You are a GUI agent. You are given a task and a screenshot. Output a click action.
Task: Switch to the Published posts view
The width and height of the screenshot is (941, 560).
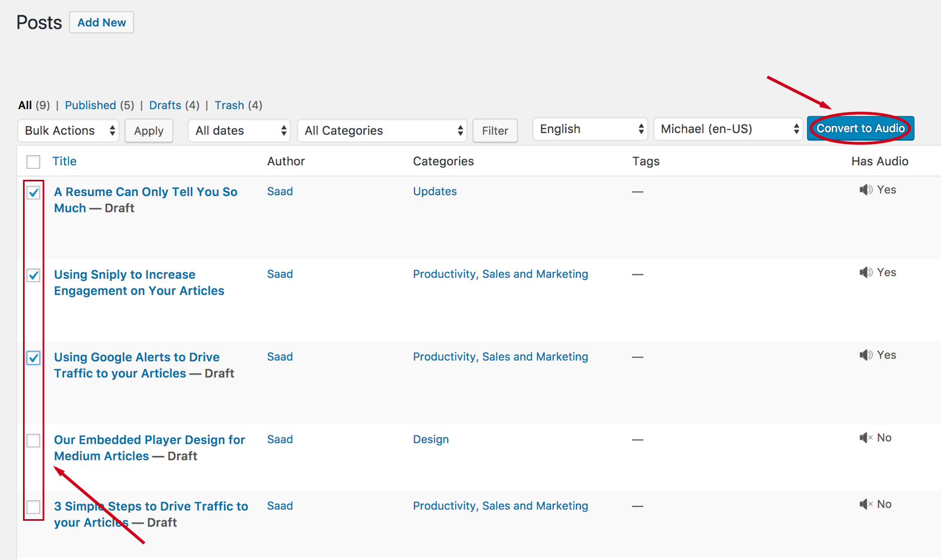90,105
